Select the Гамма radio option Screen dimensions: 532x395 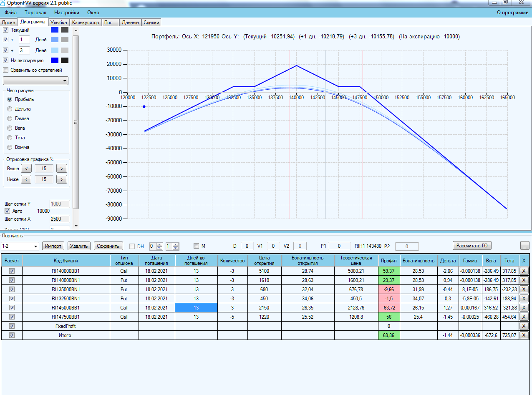click(x=10, y=118)
